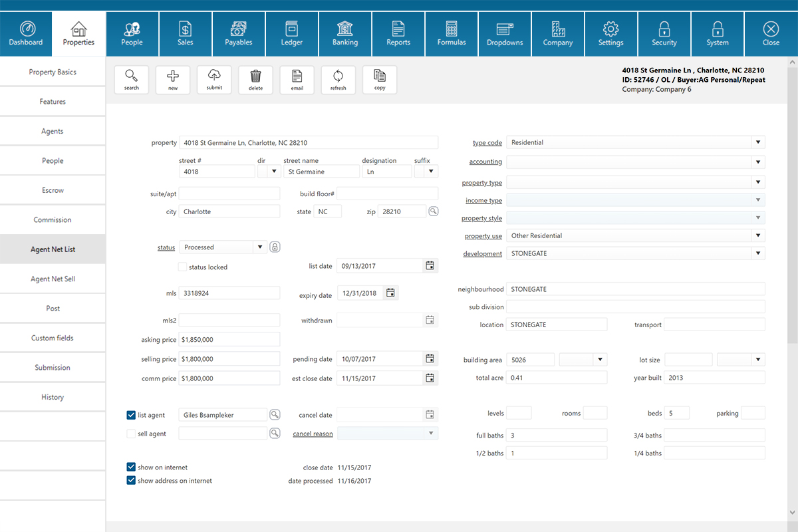Click the email document icon
The height and width of the screenshot is (532, 798).
tap(297, 79)
